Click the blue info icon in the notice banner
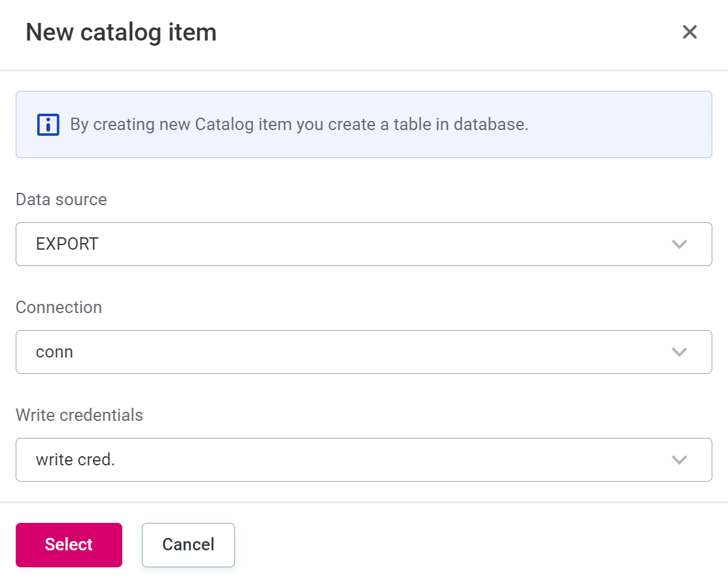The height and width of the screenshot is (583, 728). pos(47,124)
